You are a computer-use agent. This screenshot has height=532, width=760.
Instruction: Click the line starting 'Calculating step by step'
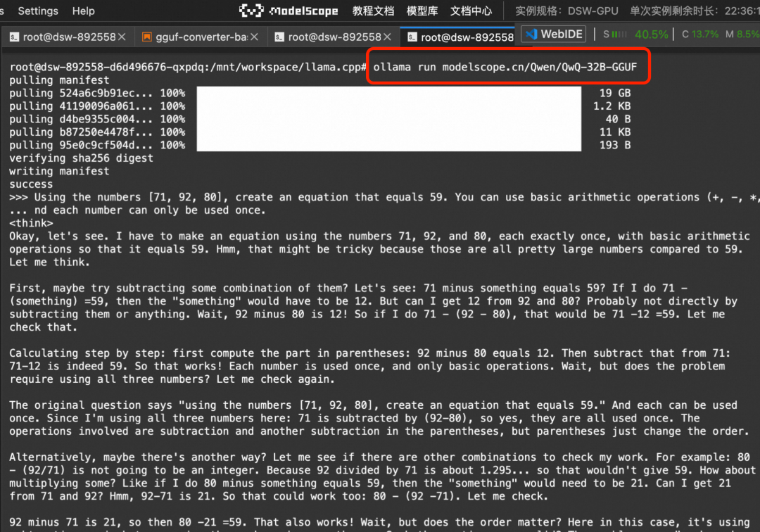(370, 353)
